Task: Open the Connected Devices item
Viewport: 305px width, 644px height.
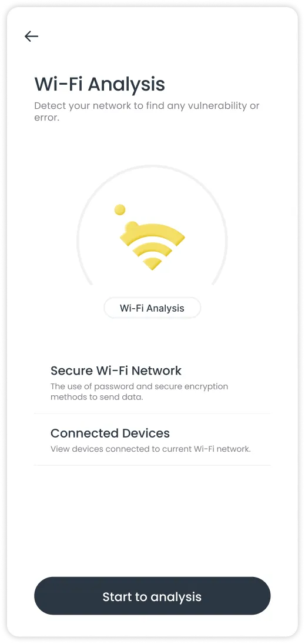Action: click(x=152, y=440)
